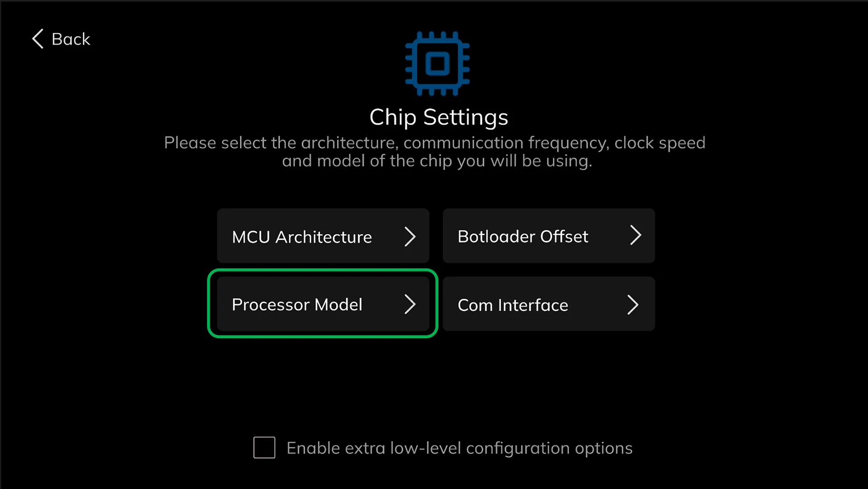Image resolution: width=868 pixels, height=489 pixels.
Task: Click the chip description instructions text
Action: tap(434, 152)
